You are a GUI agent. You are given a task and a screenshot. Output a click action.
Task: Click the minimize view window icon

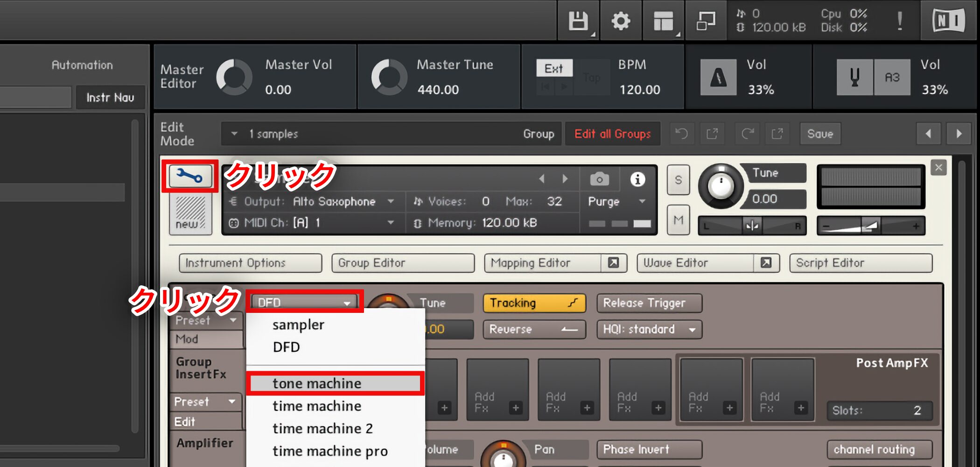click(x=706, y=21)
